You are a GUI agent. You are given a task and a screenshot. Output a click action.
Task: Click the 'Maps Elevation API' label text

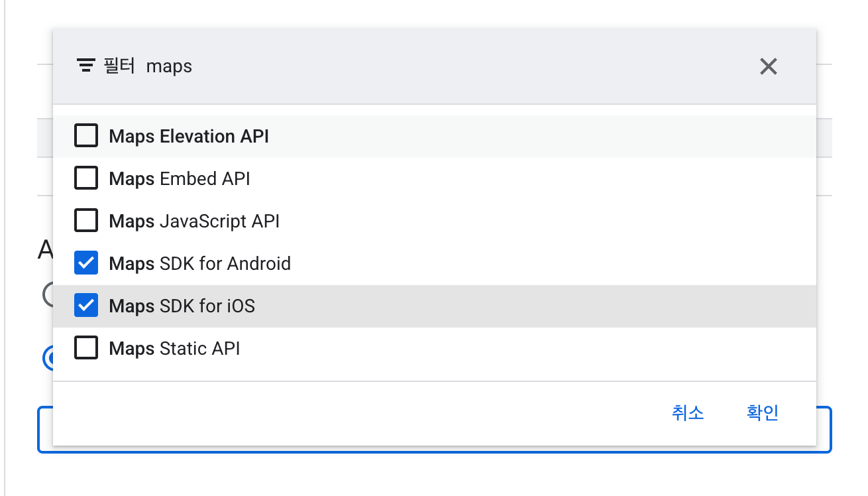189,137
